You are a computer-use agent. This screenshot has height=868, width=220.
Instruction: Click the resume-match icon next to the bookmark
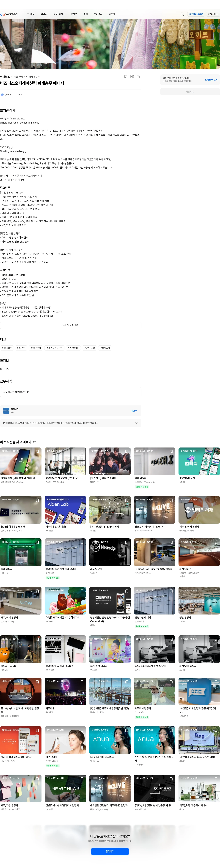point(132,77)
